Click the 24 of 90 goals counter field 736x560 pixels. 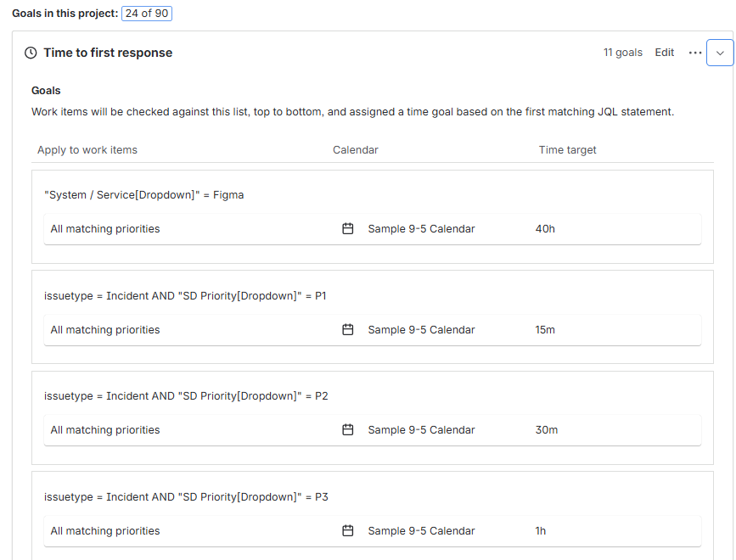pos(146,13)
